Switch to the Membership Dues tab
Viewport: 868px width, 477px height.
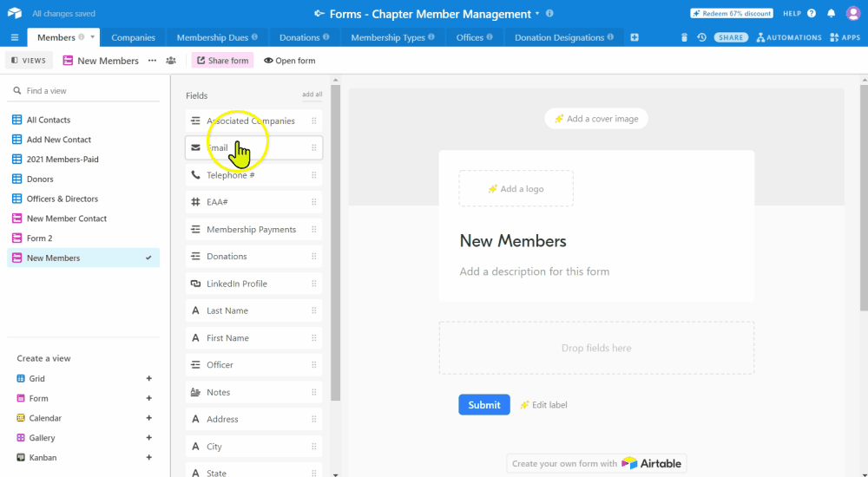click(x=217, y=37)
